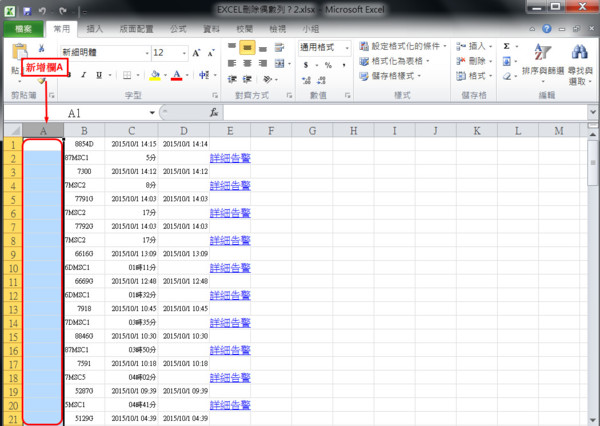The height and width of the screenshot is (426, 600).
Task: Click the Wrap Text icon
Action: coord(280,47)
